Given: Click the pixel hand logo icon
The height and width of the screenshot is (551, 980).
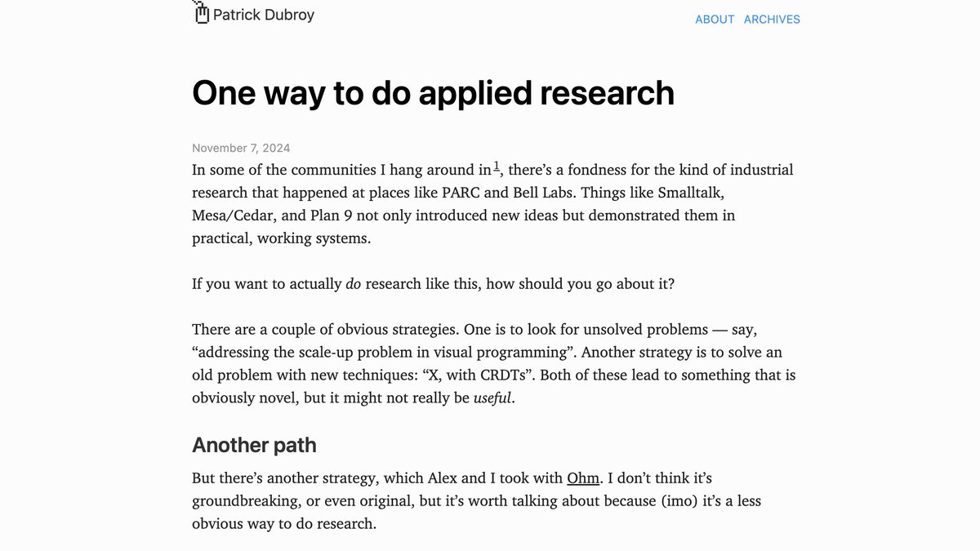Looking at the screenshot, I should point(201,13).
